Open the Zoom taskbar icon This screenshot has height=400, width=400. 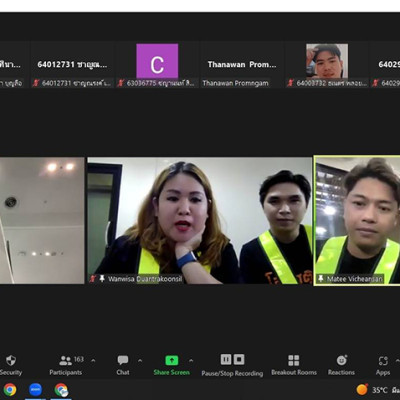tap(35, 389)
